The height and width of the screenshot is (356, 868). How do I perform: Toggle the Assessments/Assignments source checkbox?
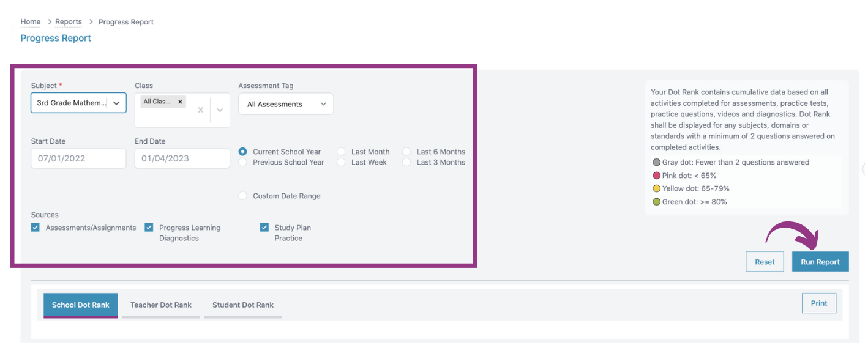tap(36, 228)
